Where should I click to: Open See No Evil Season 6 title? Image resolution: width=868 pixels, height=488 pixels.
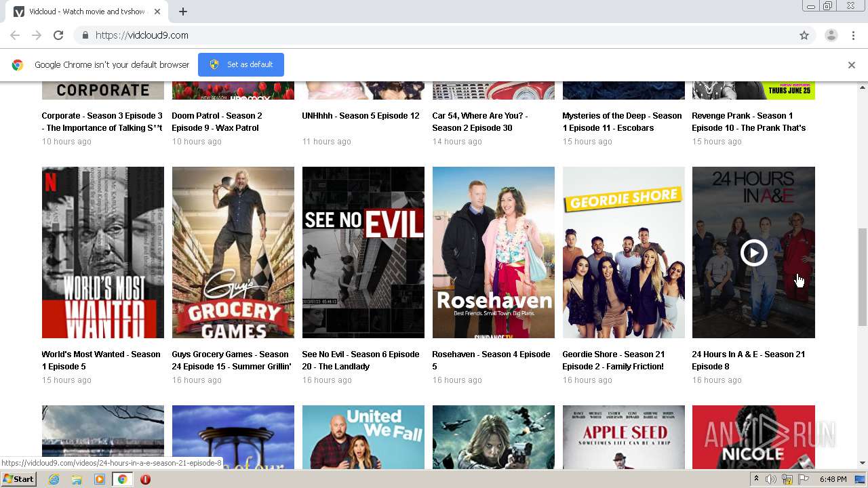click(361, 361)
